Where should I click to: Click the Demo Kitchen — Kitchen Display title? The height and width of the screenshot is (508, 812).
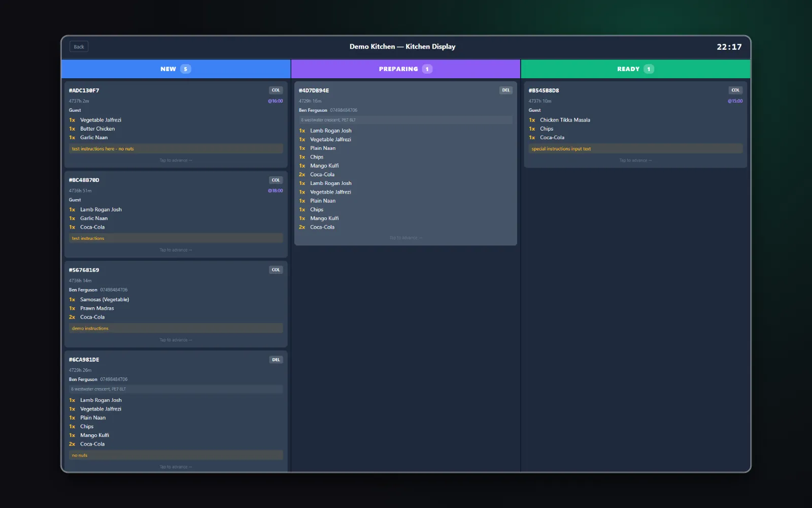point(402,47)
